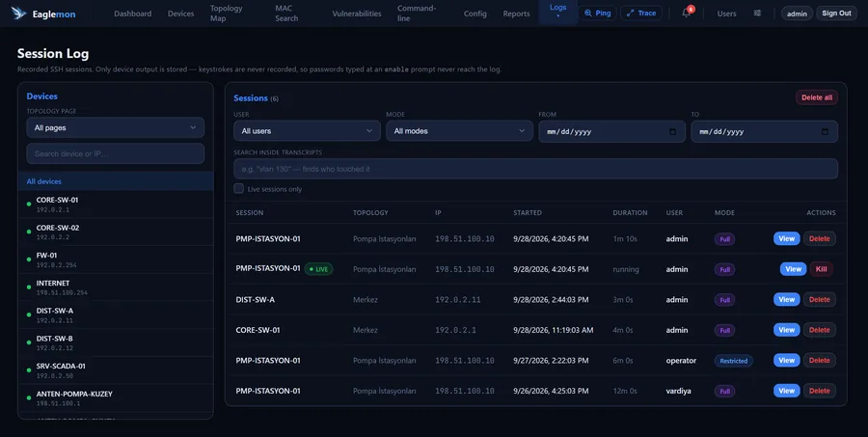The width and height of the screenshot is (868, 437).
Task: View the CORE-SW-01 session transcript
Action: [787, 330]
